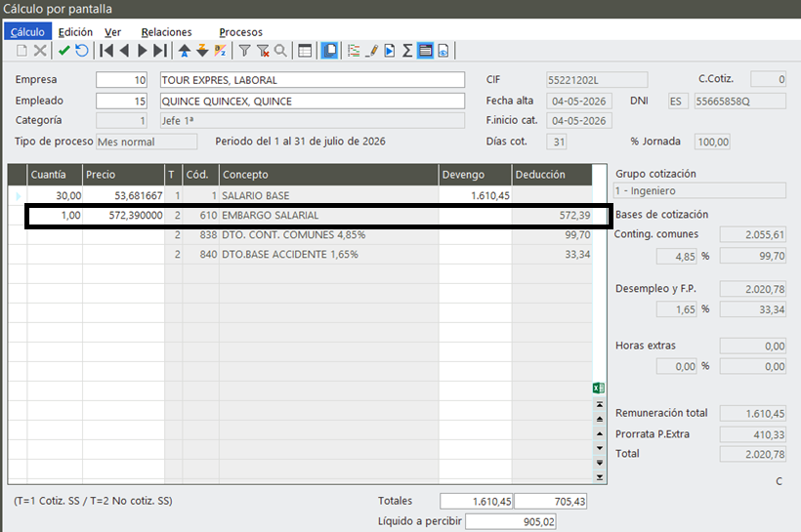
Task: Apply filter with the funnel icon
Action: [x=244, y=51]
